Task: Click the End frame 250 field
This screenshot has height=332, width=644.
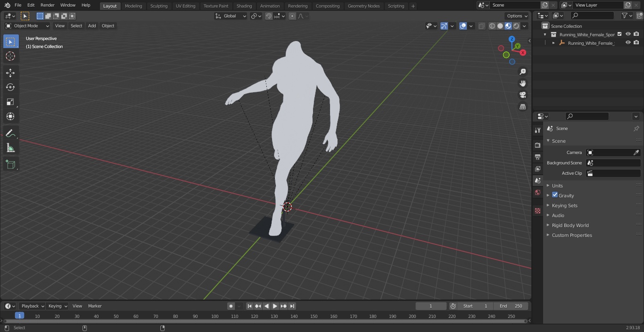Action: click(x=511, y=306)
